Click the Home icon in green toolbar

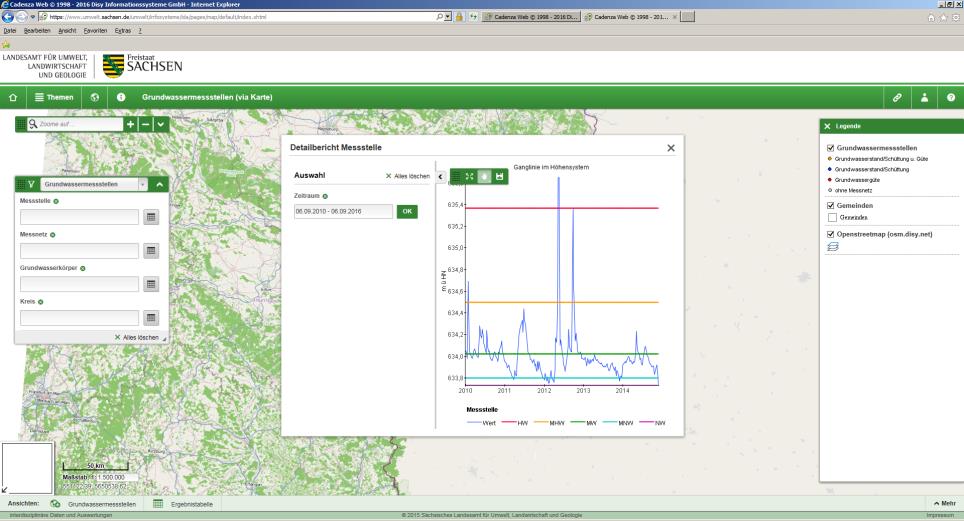click(x=13, y=96)
